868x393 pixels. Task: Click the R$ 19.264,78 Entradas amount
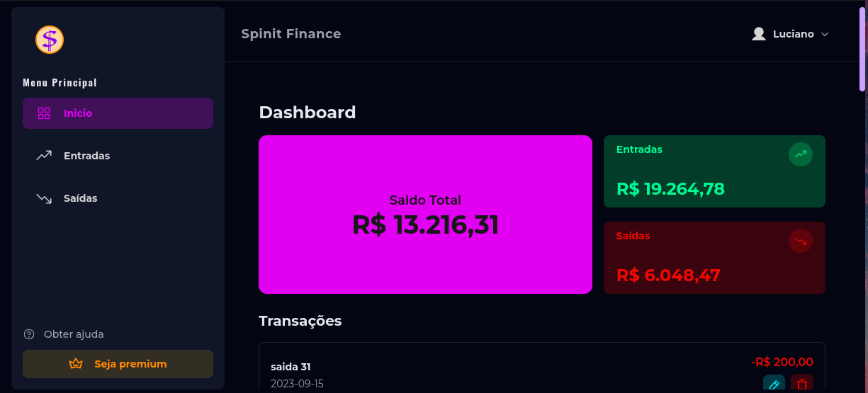click(x=670, y=189)
